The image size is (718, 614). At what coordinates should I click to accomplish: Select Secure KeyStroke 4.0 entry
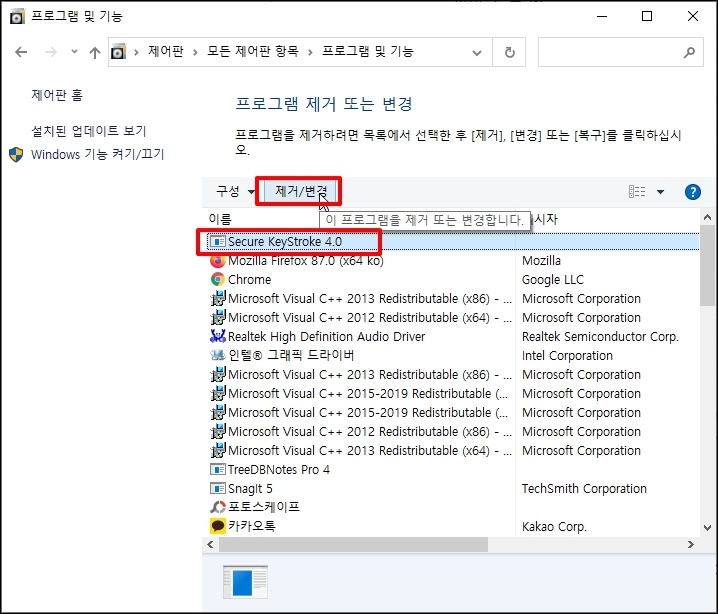[452, 241]
